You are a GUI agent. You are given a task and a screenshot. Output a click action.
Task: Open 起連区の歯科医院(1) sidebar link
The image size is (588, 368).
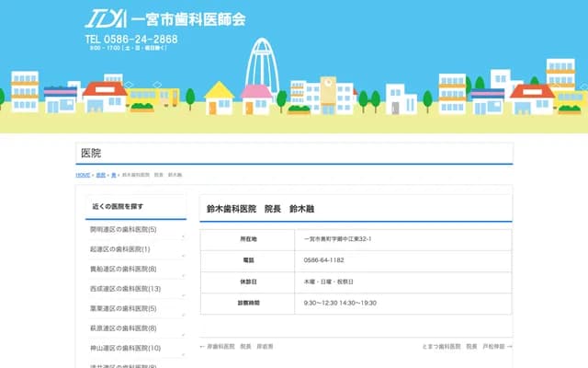click(120, 249)
